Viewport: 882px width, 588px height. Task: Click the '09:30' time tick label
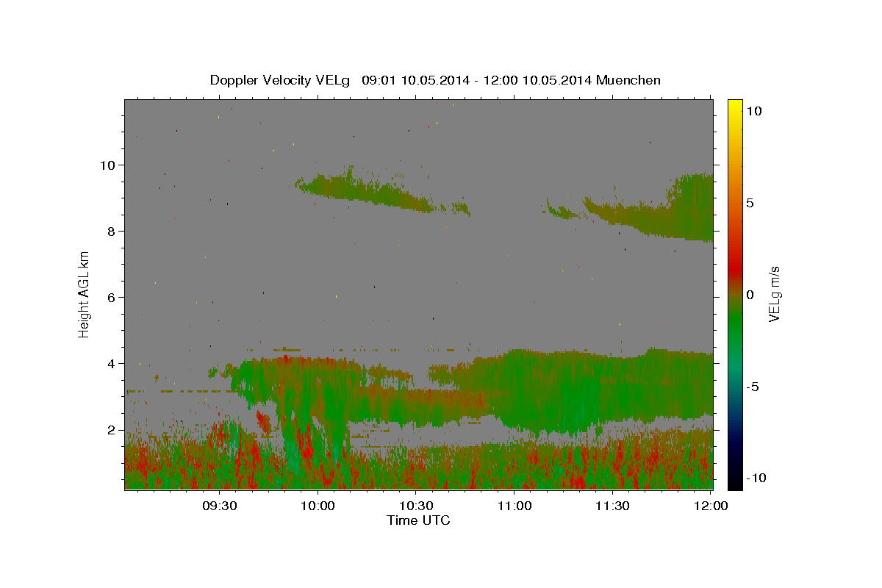(x=220, y=506)
